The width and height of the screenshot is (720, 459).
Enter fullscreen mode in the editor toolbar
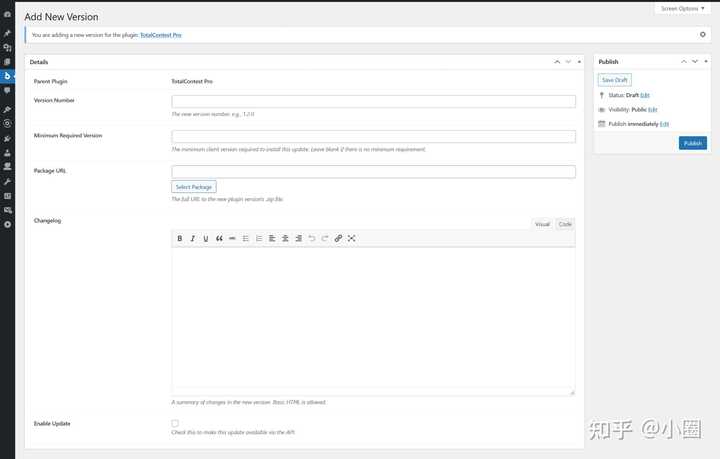[x=352, y=238]
